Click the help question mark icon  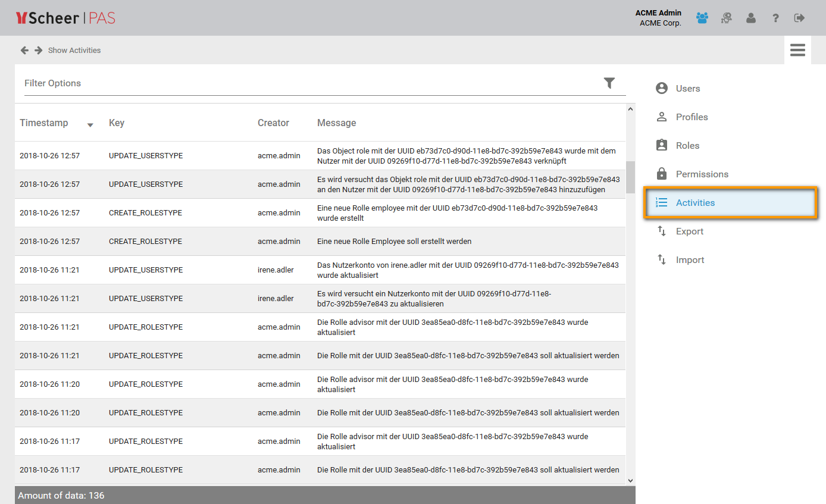(x=775, y=18)
